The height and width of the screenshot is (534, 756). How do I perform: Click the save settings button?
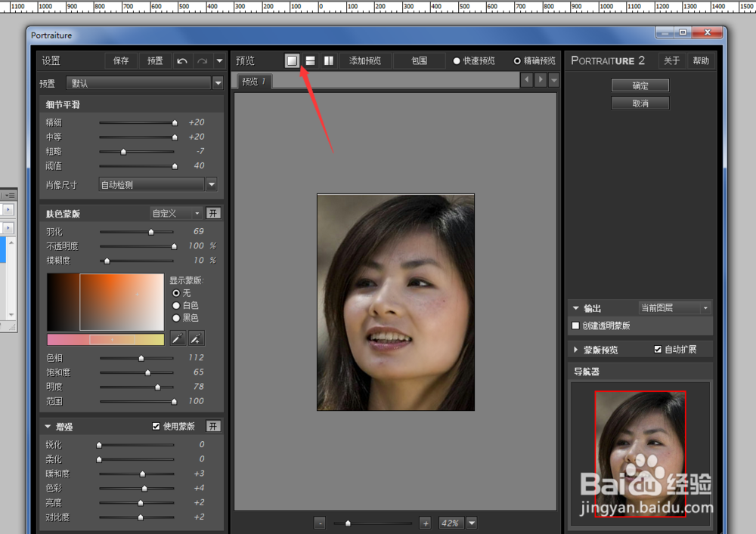(x=121, y=60)
